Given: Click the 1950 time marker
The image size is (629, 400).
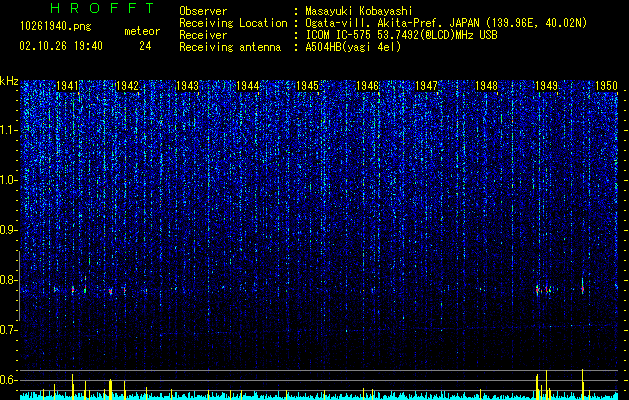Looking at the screenshot, I should click(606, 85).
